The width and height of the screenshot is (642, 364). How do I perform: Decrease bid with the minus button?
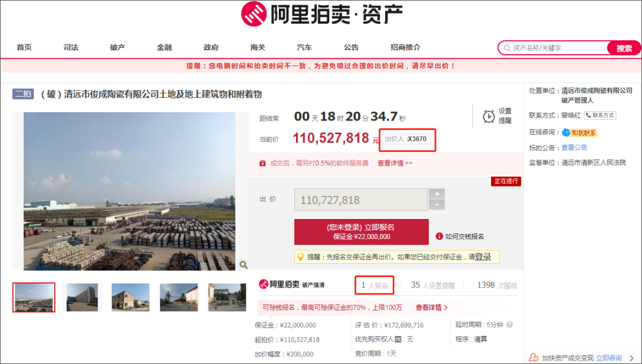coord(437,204)
